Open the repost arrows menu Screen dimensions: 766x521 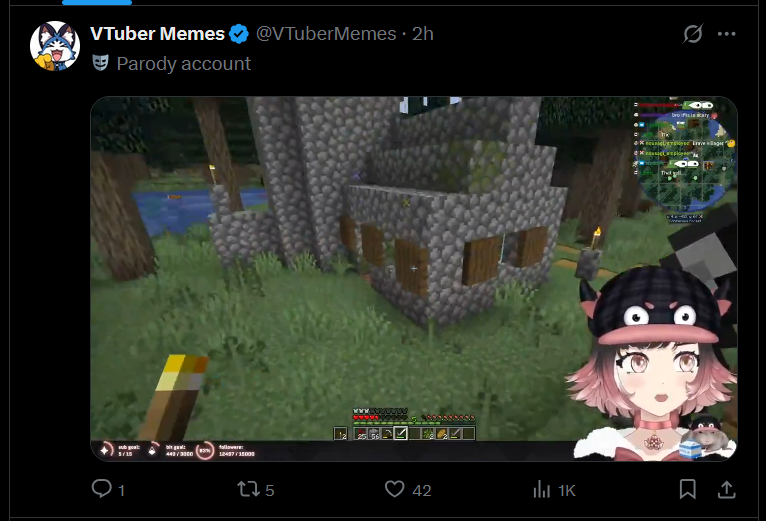[248, 489]
